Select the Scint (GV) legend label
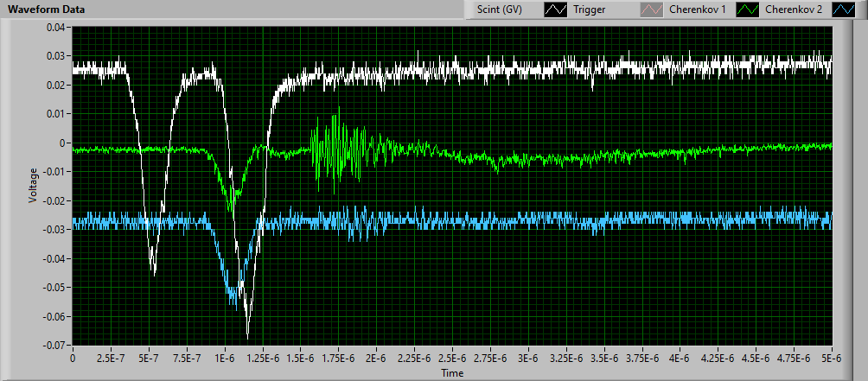This screenshot has height=381, width=868. [501, 10]
